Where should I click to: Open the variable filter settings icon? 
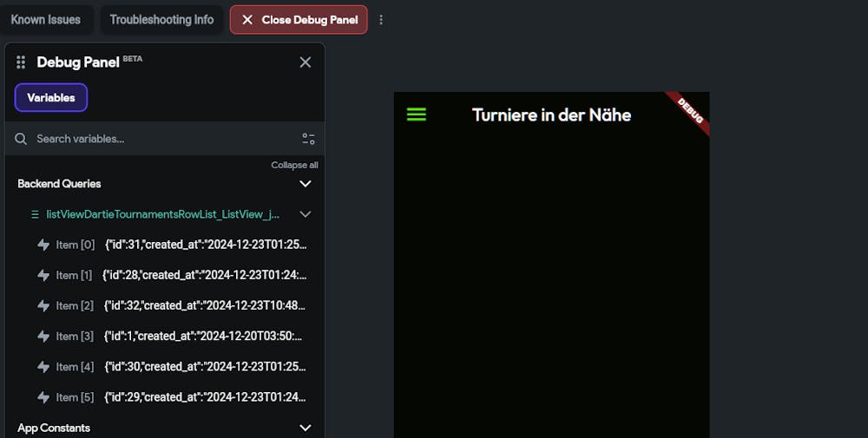[308, 139]
